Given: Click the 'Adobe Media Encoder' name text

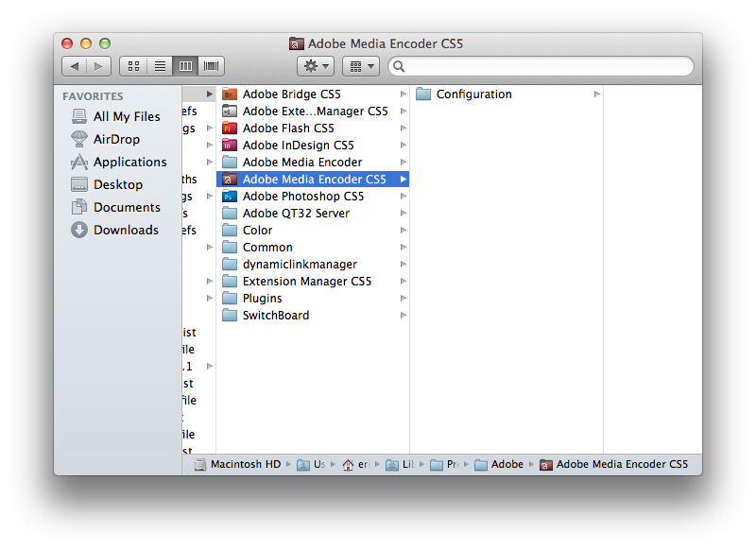Looking at the screenshot, I should coord(302,162).
